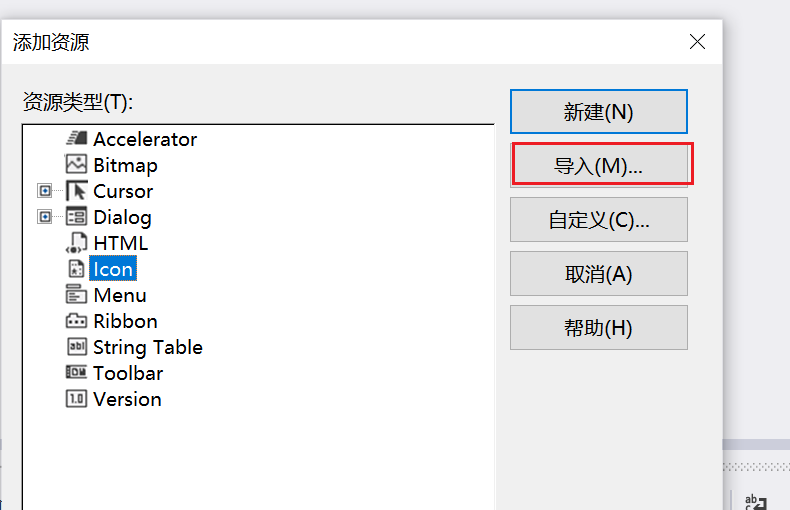790x510 pixels.
Task: Click the Ribbon resource icon
Action: 76,321
